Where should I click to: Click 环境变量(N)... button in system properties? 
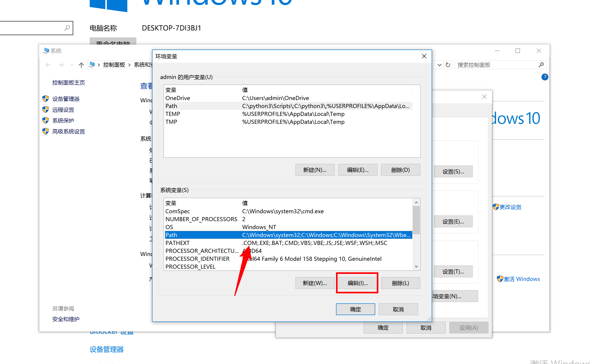click(455, 296)
